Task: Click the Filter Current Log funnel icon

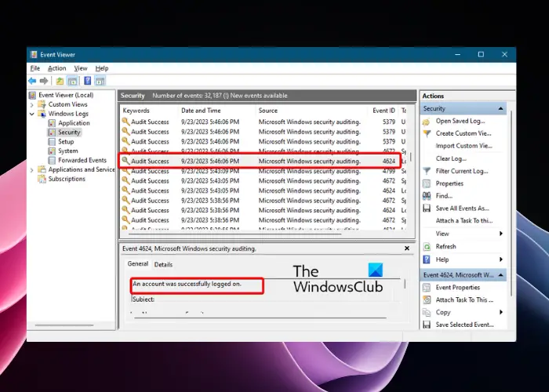Action: 427,171
